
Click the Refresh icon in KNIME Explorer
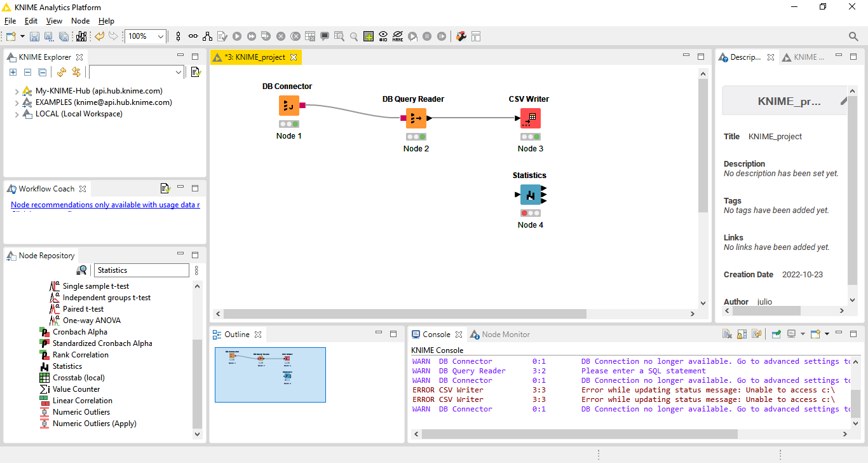pos(62,73)
